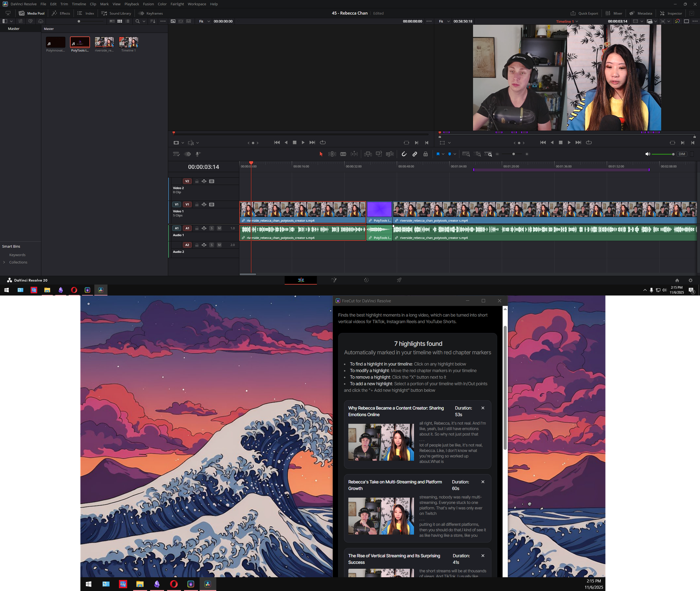Open the File menu

(x=43, y=4)
